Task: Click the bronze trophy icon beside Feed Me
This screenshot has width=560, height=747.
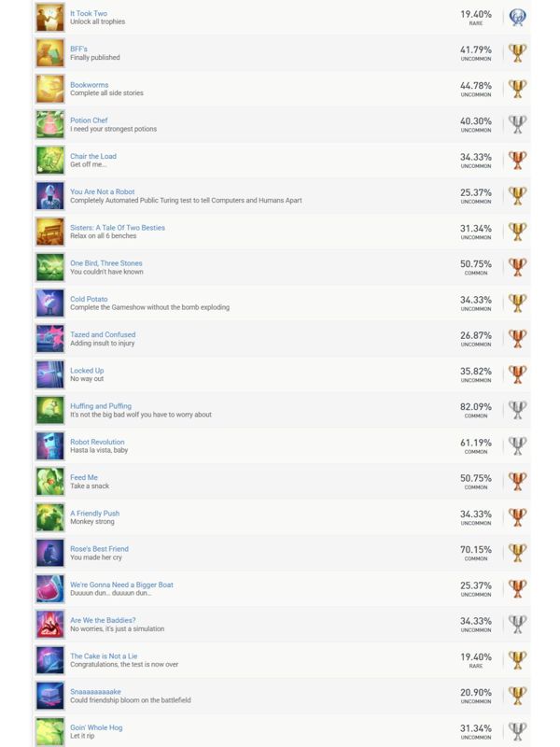Action: 517,482
